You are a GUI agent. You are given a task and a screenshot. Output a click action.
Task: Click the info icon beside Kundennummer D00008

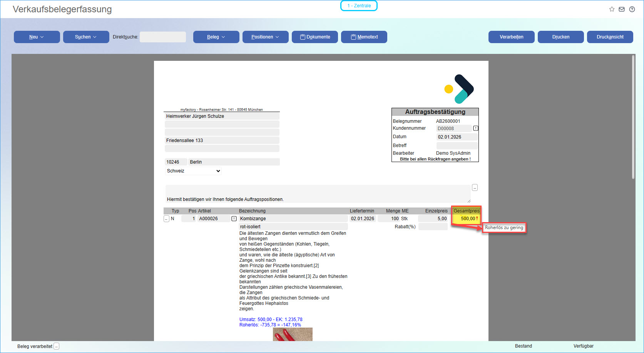coord(476,128)
